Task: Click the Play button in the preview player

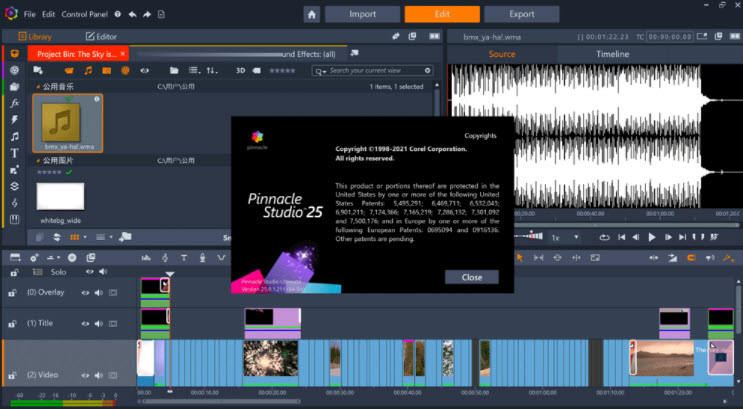Action: point(651,237)
